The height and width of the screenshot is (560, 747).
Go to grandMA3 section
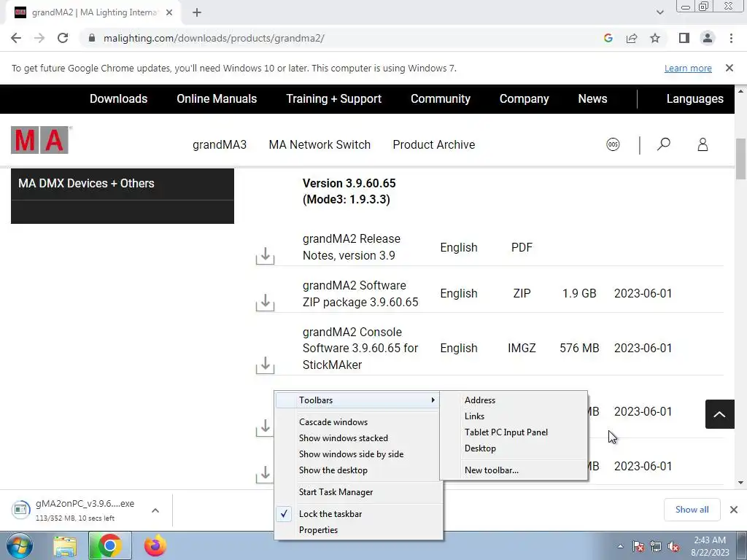(x=220, y=144)
